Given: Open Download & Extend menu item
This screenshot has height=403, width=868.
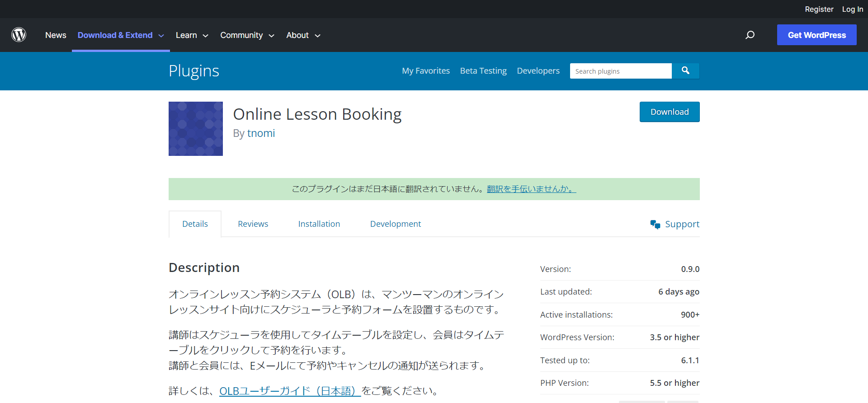Looking at the screenshot, I should [x=115, y=35].
